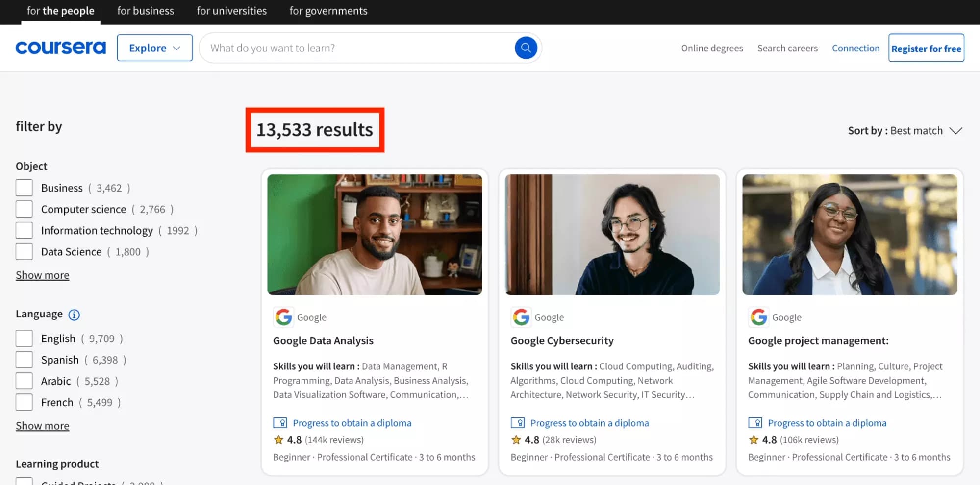Check the Data Science filter checkbox
The image size is (980, 485).
tap(24, 252)
